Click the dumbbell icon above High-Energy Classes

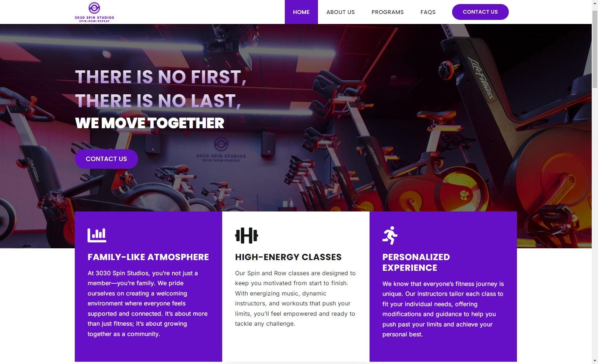[x=246, y=236]
